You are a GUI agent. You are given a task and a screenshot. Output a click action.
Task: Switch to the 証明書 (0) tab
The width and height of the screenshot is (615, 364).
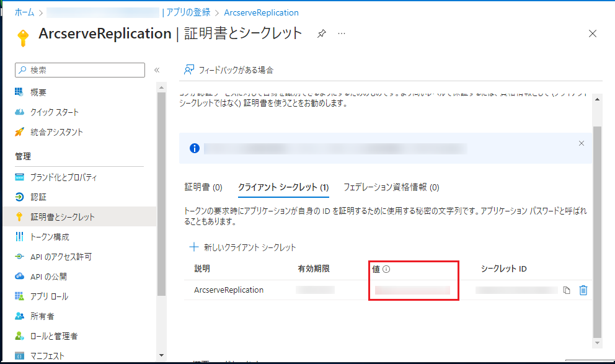point(203,187)
